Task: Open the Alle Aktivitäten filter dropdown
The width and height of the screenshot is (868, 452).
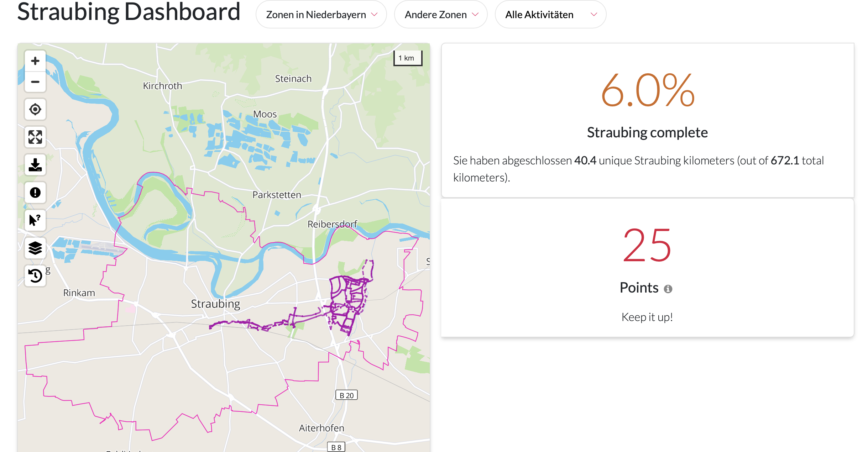Action: pos(550,15)
